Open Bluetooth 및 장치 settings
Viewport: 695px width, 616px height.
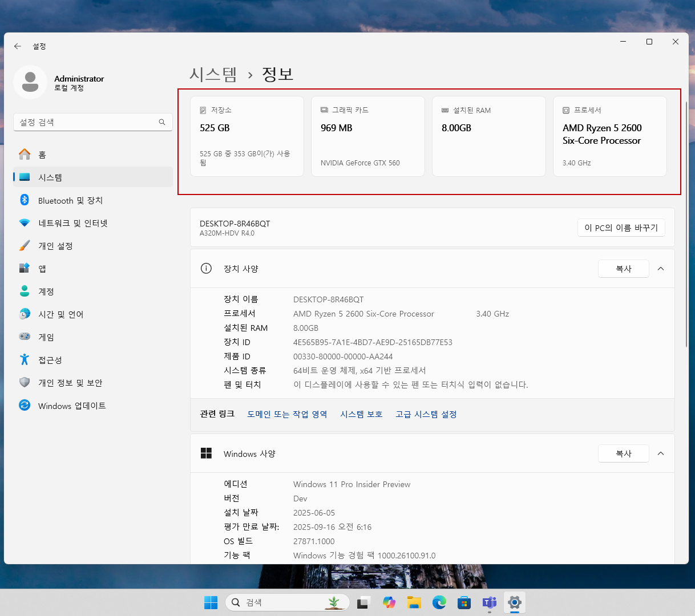click(93, 200)
